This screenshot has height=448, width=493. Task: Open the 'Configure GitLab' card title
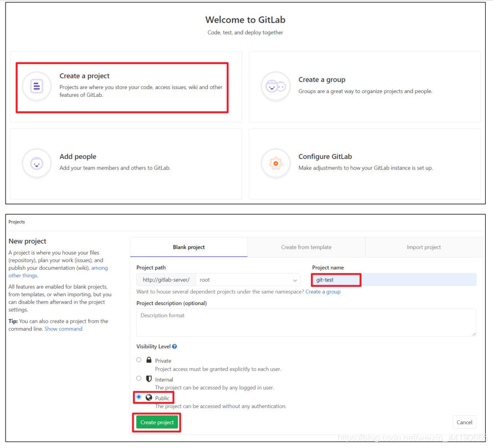325,157
